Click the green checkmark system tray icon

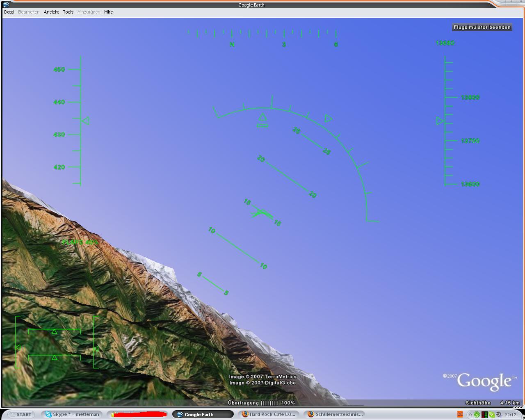(491, 414)
